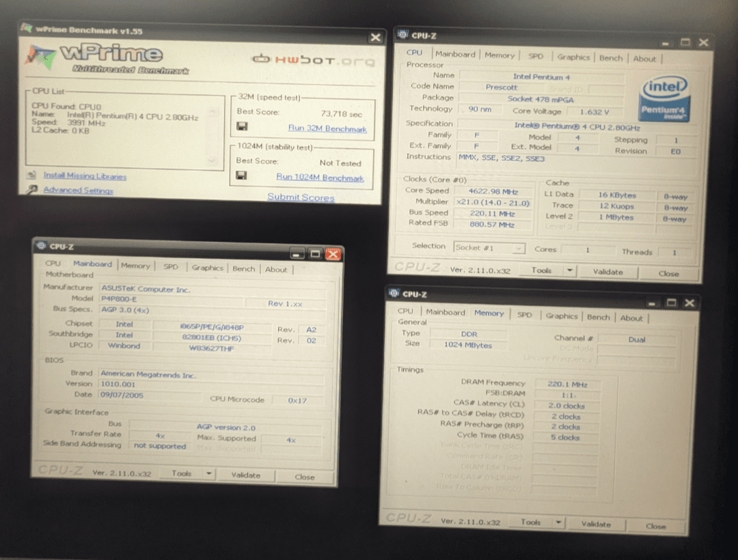The height and width of the screenshot is (560, 738).
Task: Select the About tab in the Mainboard window
Action: tap(276, 270)
